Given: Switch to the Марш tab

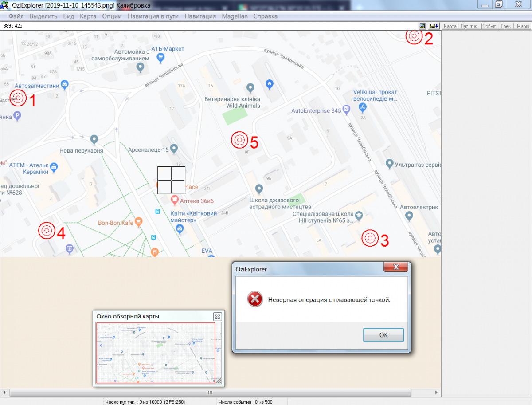Looking at the screenshot, I should [523, 26].
